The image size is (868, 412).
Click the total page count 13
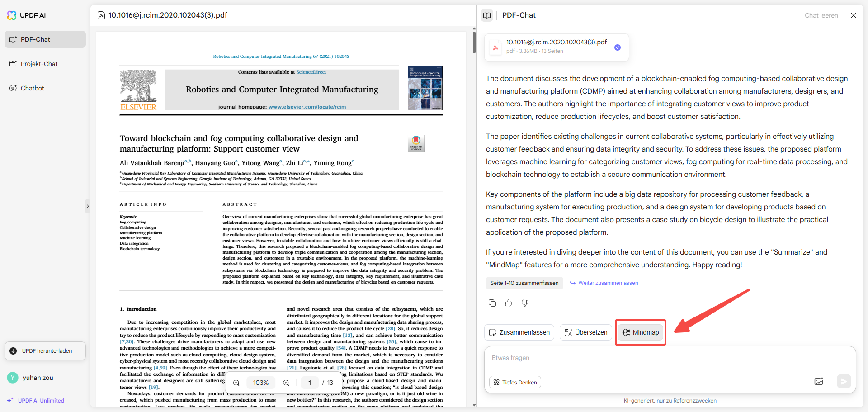(330, 383)
